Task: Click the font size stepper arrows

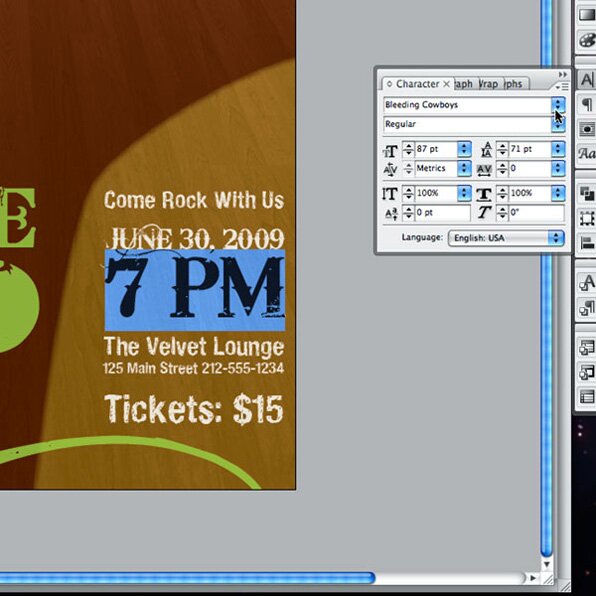Action: click(x=408, y=149)
